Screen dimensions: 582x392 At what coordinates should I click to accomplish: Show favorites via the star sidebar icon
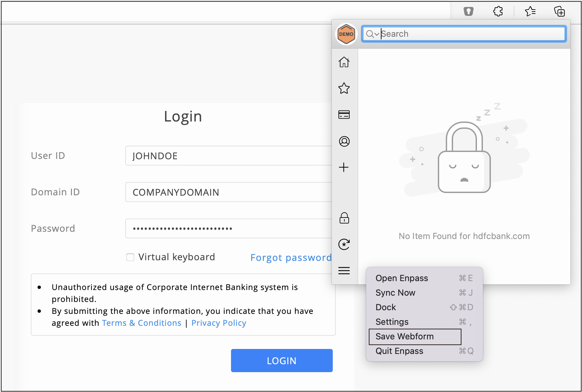point(344,88)
